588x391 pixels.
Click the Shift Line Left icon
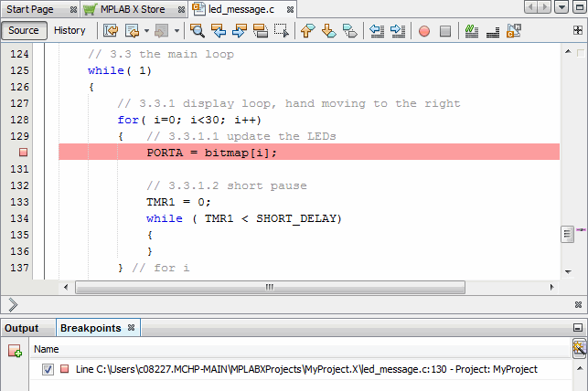pyautogui.click(x=377, y=30)
